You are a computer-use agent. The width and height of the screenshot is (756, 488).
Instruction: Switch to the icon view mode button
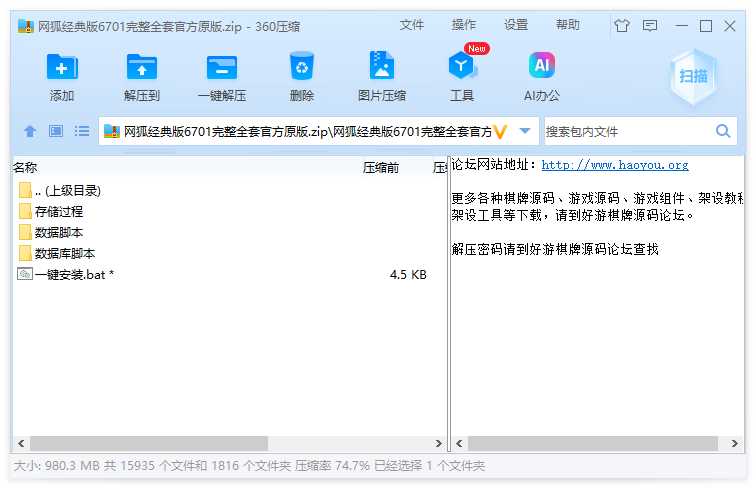[56, 131]
